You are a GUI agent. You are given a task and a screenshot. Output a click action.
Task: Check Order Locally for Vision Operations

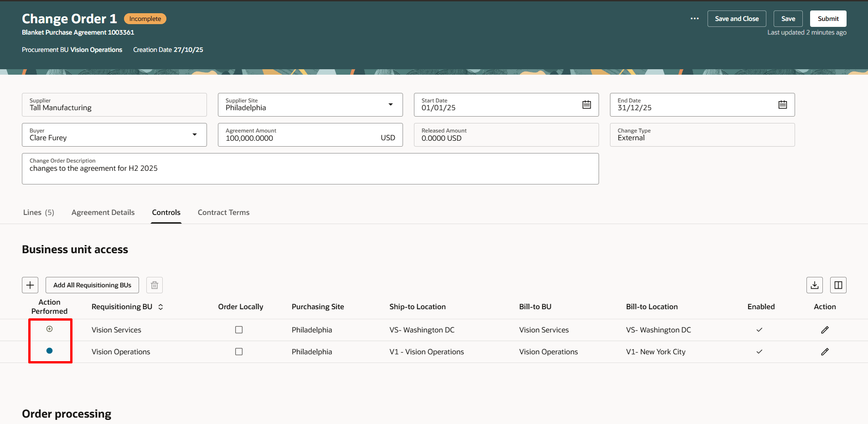click(239, 351)
